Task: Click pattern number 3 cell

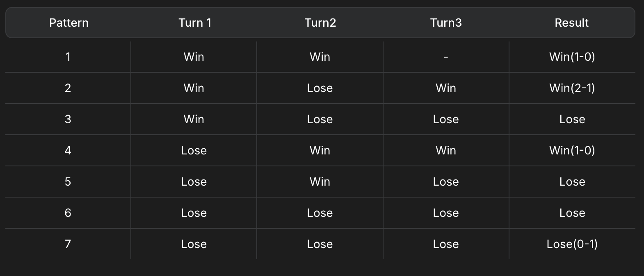Action: point(68,119)
